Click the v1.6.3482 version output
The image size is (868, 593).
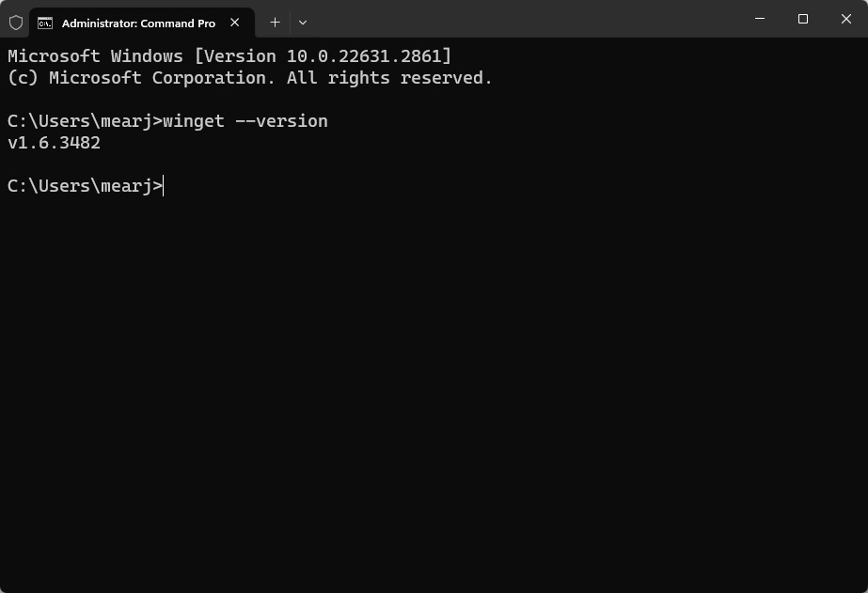point(54,143)
